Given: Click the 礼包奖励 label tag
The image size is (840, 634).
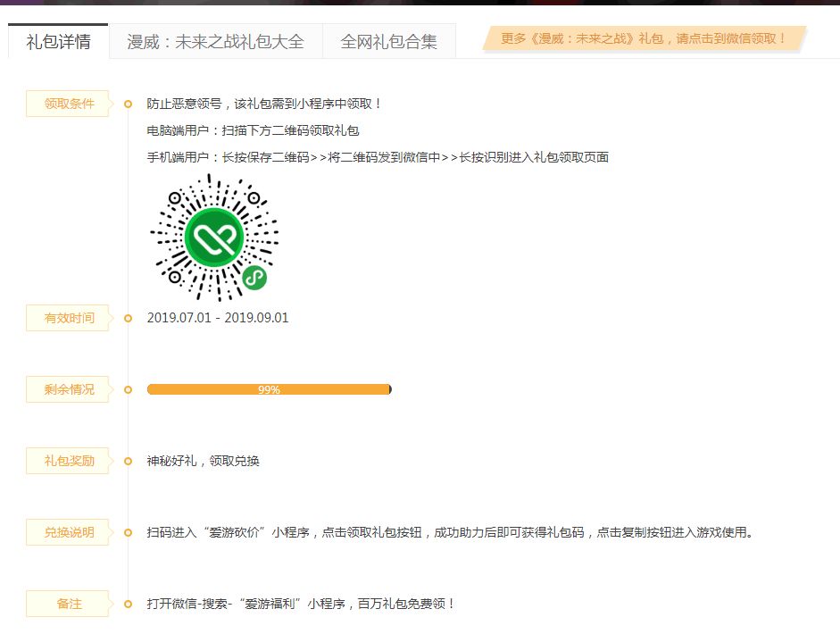Looking at the screenshot, I should click(x=69, y=461).
